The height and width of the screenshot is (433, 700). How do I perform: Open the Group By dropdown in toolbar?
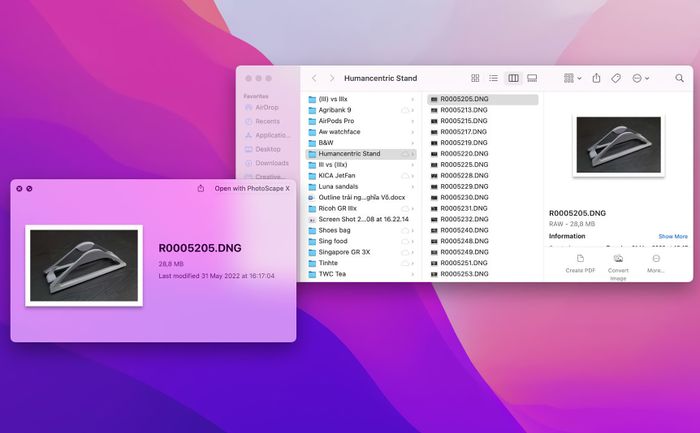(x=572, y=78)
